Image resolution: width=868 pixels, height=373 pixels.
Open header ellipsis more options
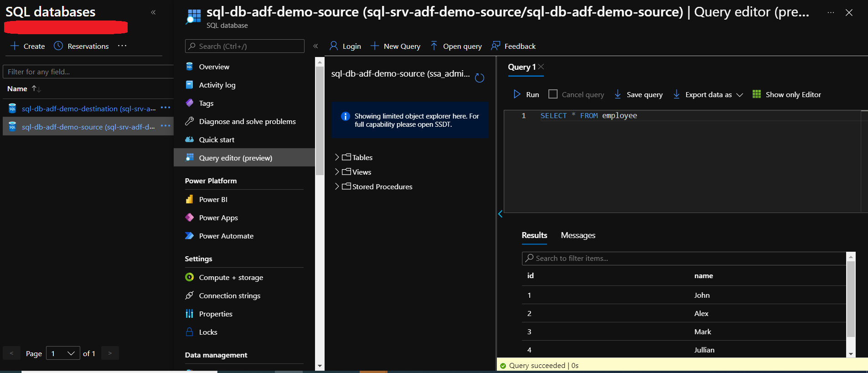831,12
